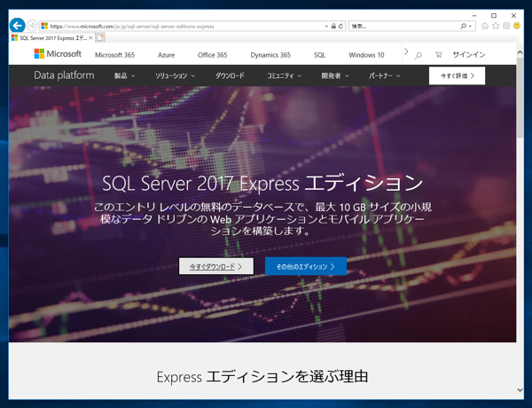Open search provider dropdown arrow
The image size is (532, 408).
[x=470, y=26]
